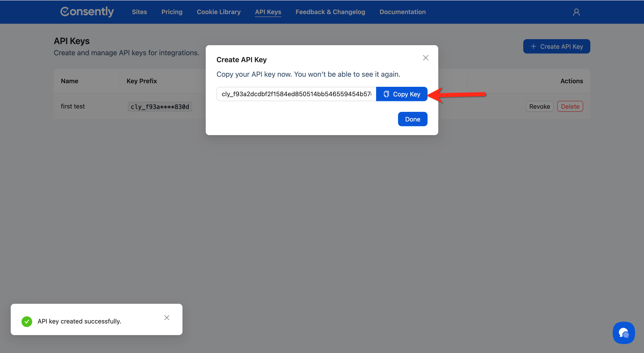Click the cly_f93a key prefix badge
Viewport: 644px width, 353px height.
pos(160,107)
